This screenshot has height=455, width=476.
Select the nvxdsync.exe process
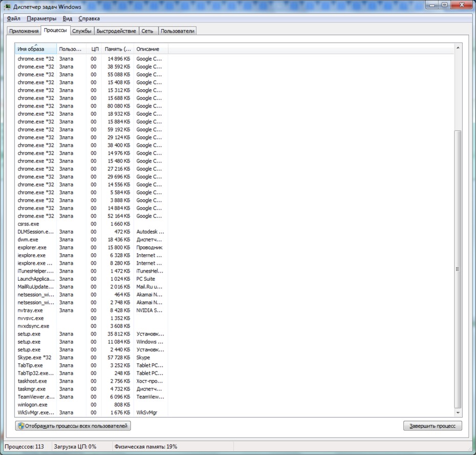click(91, 326)
